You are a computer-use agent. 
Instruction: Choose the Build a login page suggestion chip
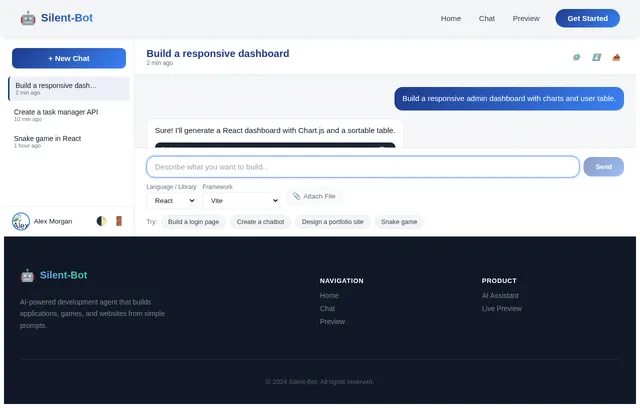(193, 222)
